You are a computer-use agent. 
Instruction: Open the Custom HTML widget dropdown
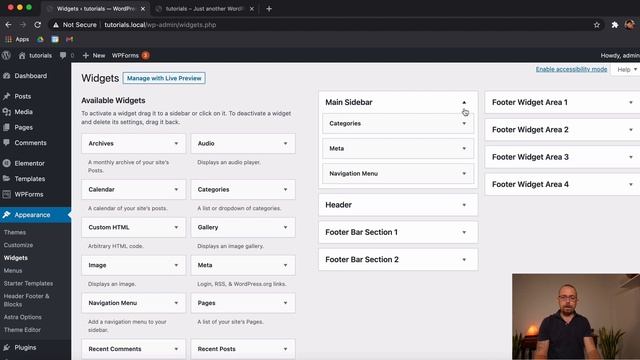click(176, 227)
